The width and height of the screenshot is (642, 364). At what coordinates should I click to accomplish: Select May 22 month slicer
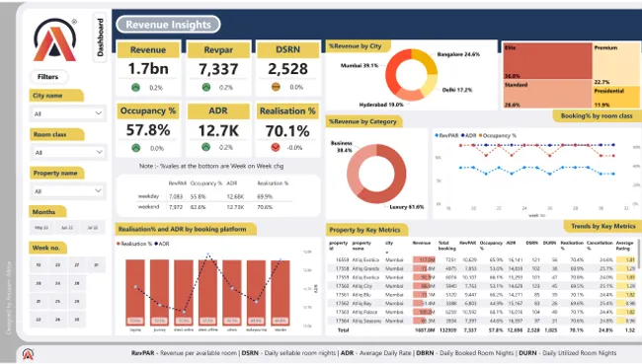[x=41, y=228]
